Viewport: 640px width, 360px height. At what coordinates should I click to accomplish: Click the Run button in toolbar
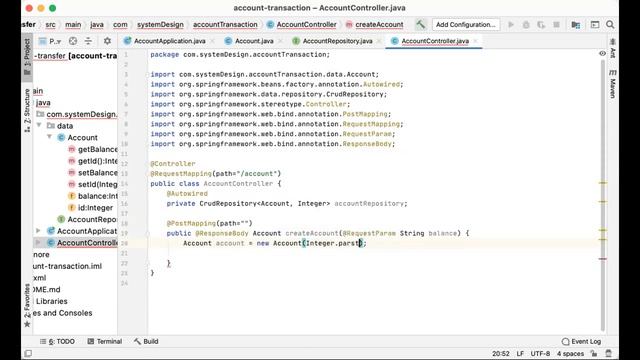click(x=511, y=24)
